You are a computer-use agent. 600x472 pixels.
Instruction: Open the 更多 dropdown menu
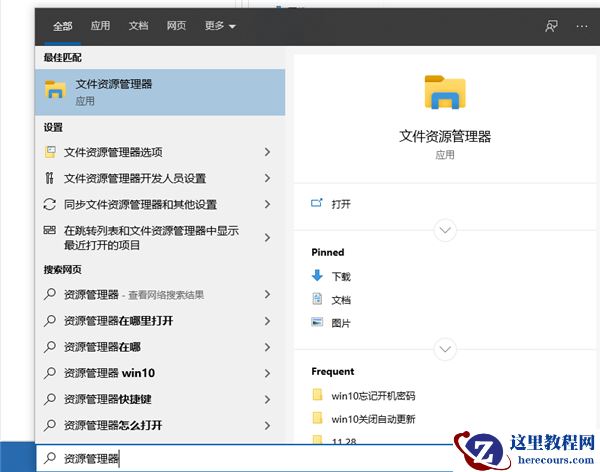[x=220, y=26]
